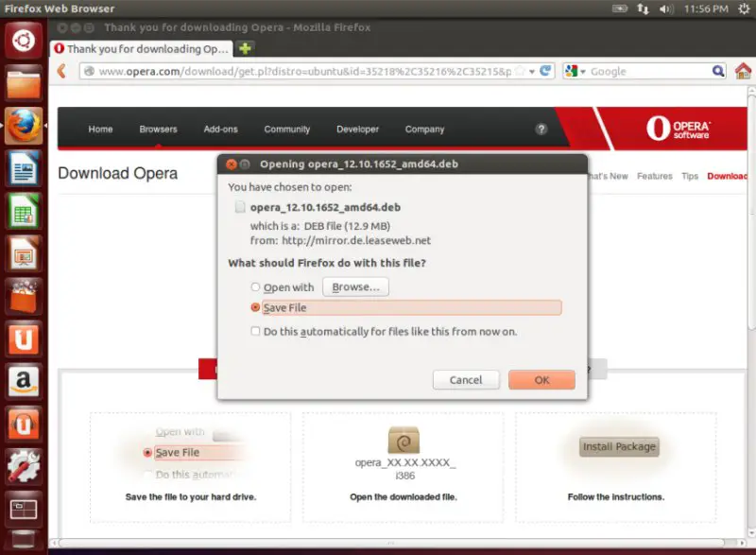The image size is (756, 555).
Task: Open the Features link
Action: [654, 176]
